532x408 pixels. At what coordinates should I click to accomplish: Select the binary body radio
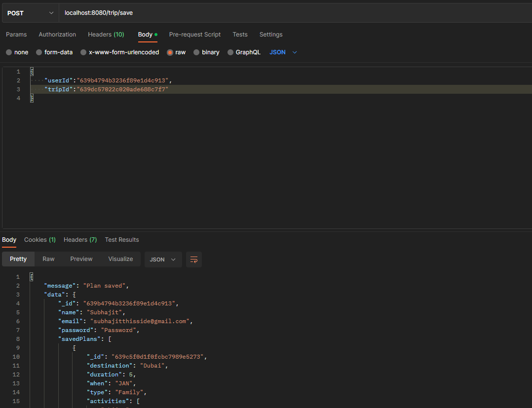point(196,52)
